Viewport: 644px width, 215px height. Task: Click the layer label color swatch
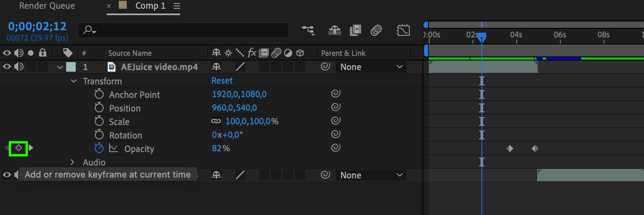click(x=71, y=67)
